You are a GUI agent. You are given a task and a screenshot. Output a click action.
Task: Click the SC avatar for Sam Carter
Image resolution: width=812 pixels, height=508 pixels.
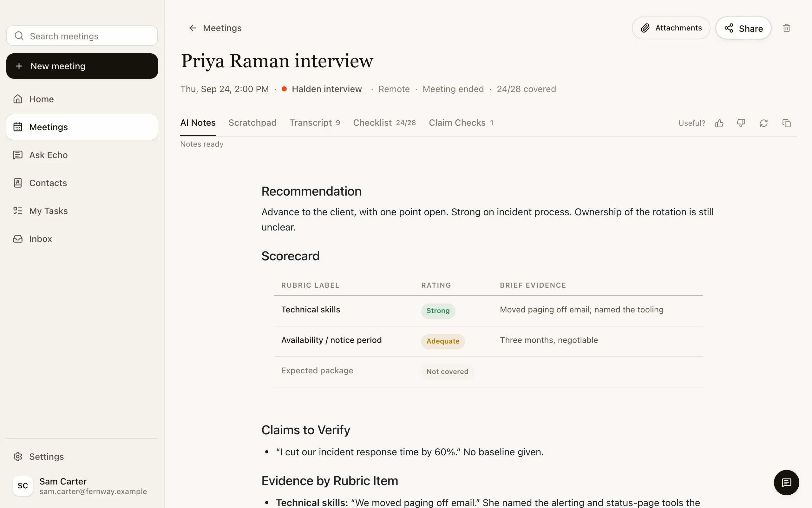coord(23,485)
